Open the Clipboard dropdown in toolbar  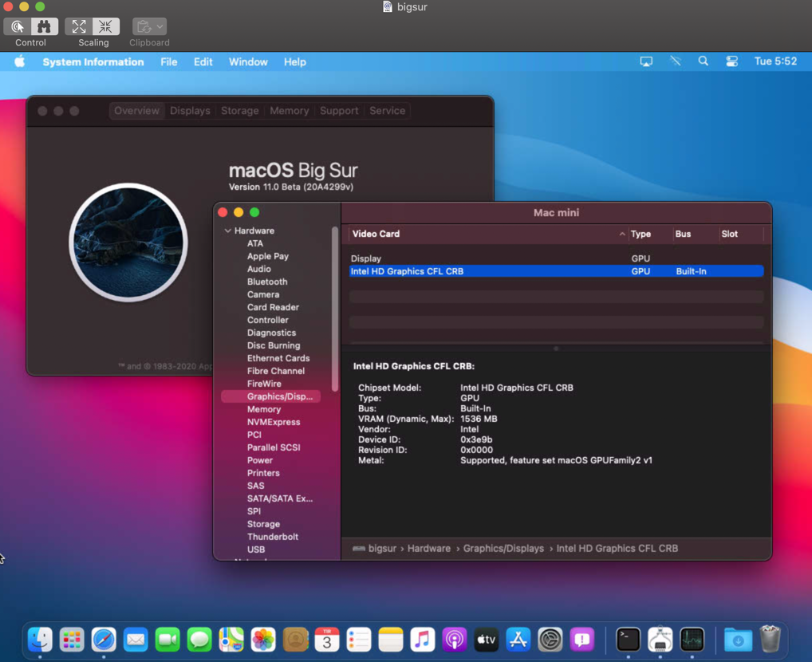(149, 26)
